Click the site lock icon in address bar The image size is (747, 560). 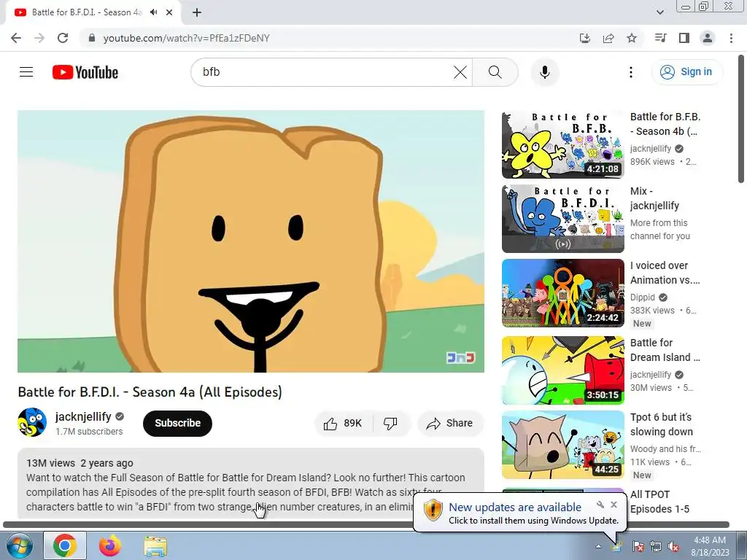(92, 38)
